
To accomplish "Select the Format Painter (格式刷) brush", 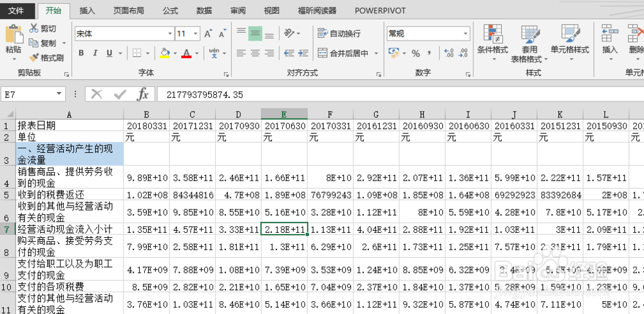I will click(33, 57).
